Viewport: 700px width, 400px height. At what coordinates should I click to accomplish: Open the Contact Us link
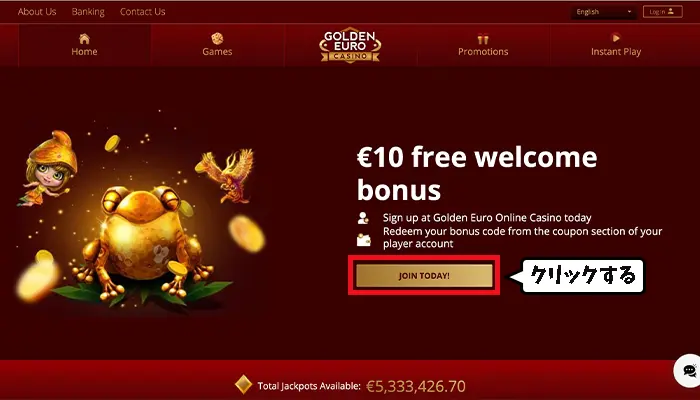point(142,12)
